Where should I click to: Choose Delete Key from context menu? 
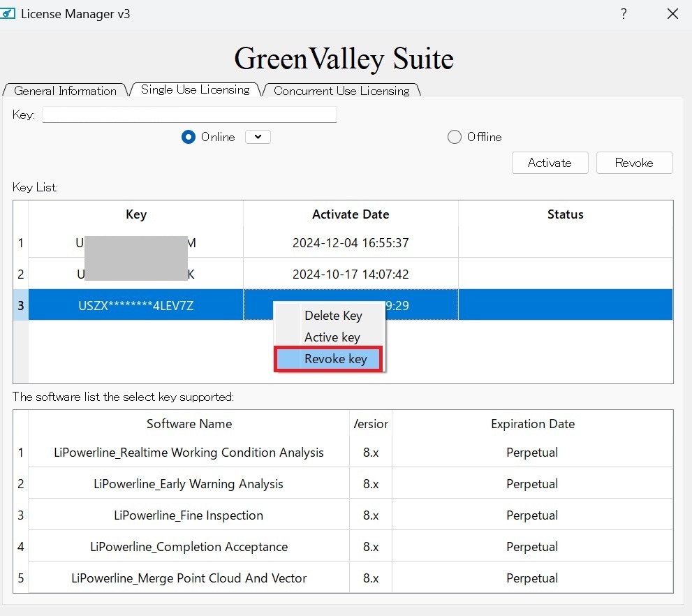[x=333, y=316]
